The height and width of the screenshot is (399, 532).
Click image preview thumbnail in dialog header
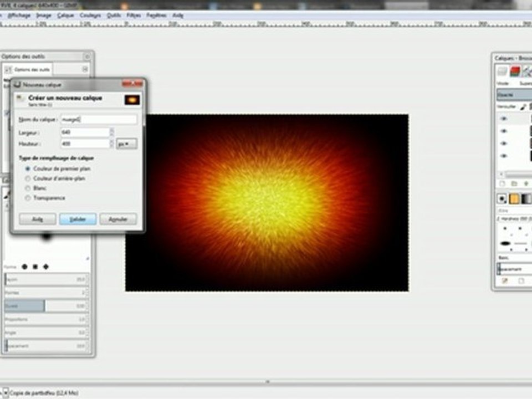[132, 100]
